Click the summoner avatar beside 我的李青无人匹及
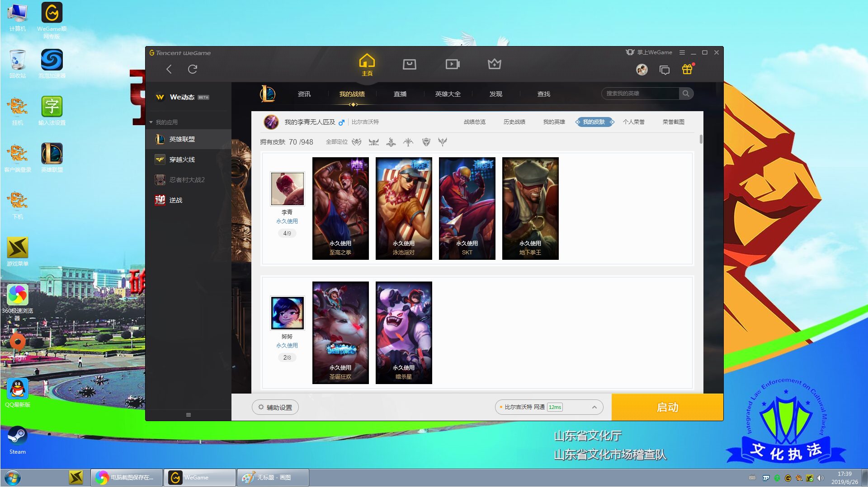Screen dimensions: 868x488 pyautogui.click(x=271, y=122)
